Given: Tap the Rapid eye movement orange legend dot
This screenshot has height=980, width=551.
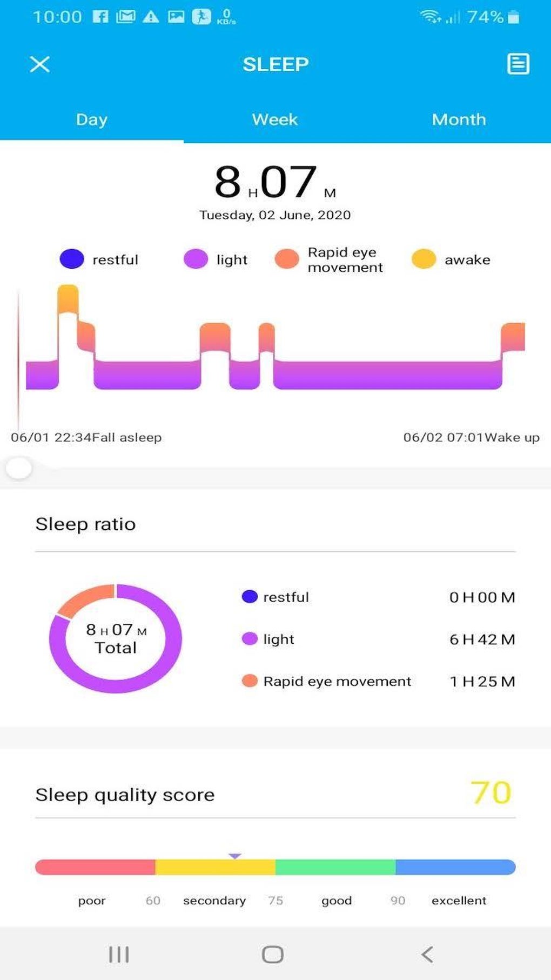Looking at the screenshot, I should (287, 259).
